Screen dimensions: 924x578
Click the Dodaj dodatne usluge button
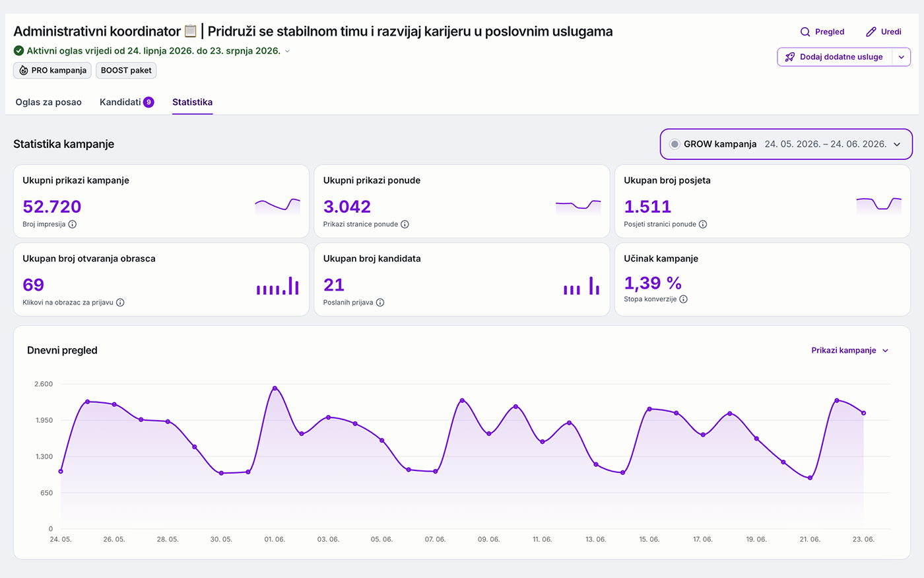click(836, 57)
